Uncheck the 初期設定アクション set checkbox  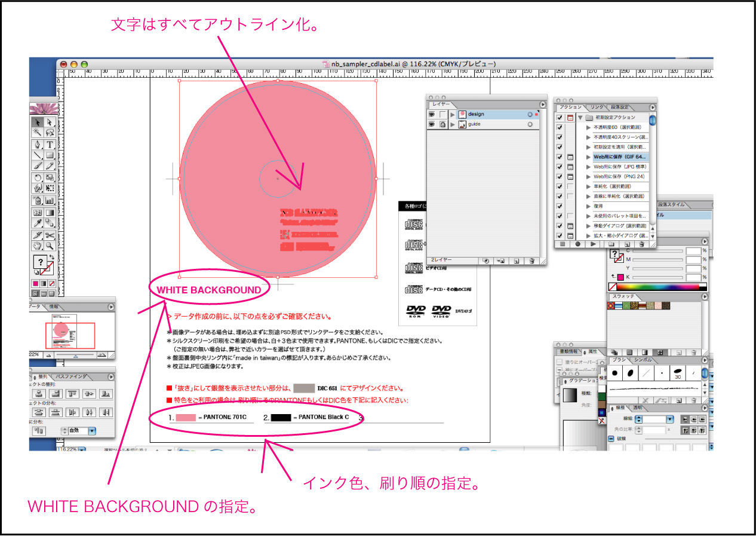[x=560, y=118]
